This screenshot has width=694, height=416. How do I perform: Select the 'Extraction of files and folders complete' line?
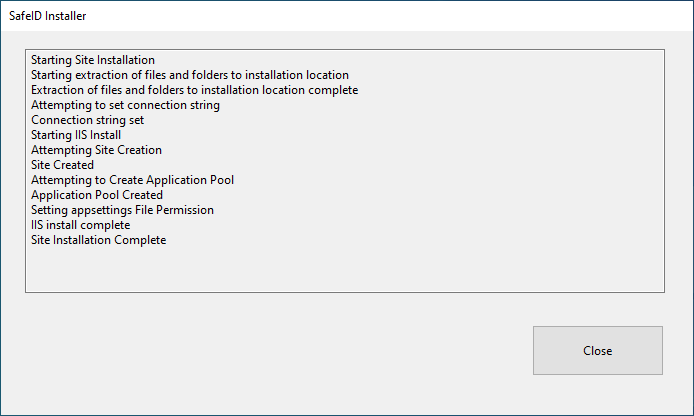(194, 90)
